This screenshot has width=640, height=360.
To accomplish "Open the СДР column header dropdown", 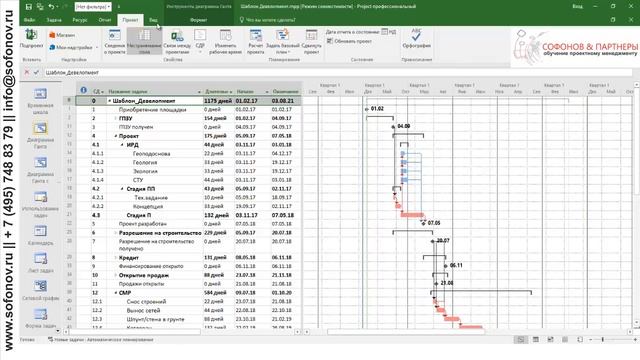I will click(x=102, y=91).
